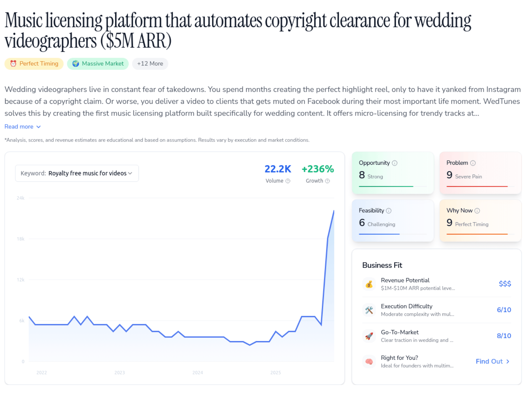Click the info icon next to Opportunity
The width and height of the screenshot is (532, 393).
[395, 163]
